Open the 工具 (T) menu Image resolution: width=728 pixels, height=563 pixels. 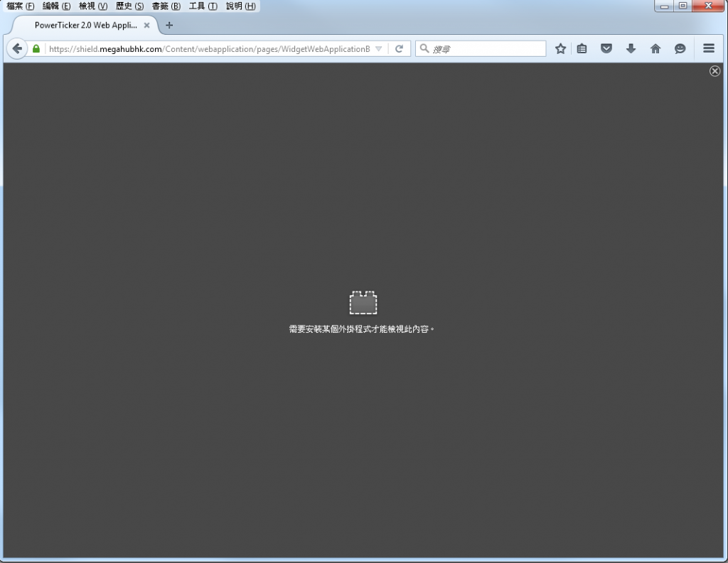[203, 6]
